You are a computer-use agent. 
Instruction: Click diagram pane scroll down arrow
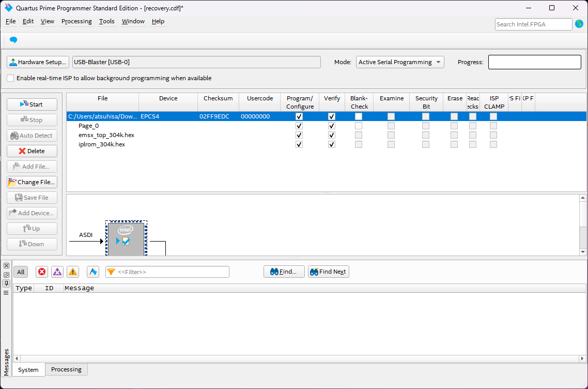coord(583,252)
